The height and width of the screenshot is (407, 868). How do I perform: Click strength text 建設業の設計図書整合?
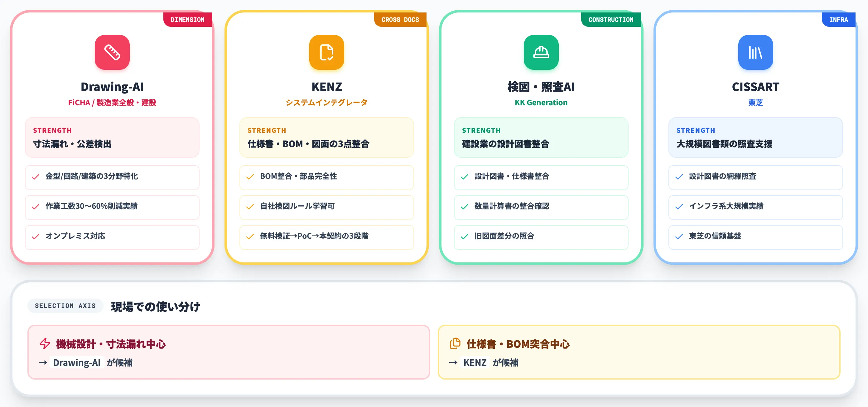pyautogui.click(x=505, y=144)
